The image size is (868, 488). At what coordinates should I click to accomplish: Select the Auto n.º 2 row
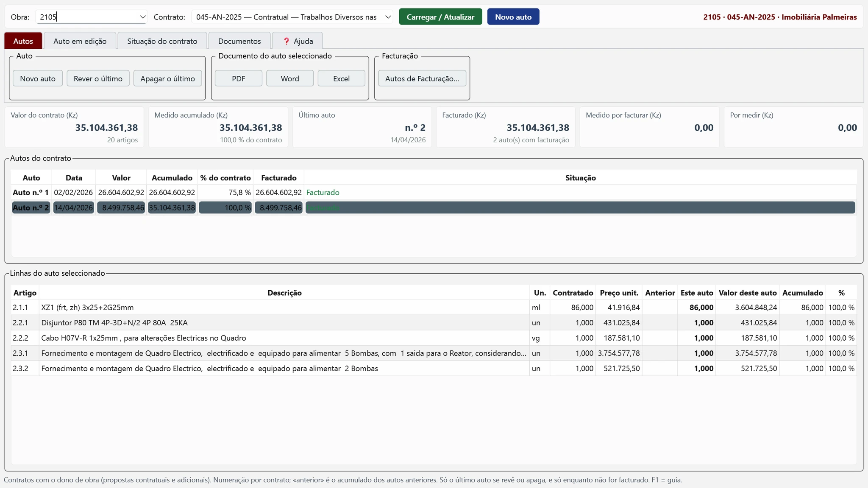(434, 208)
